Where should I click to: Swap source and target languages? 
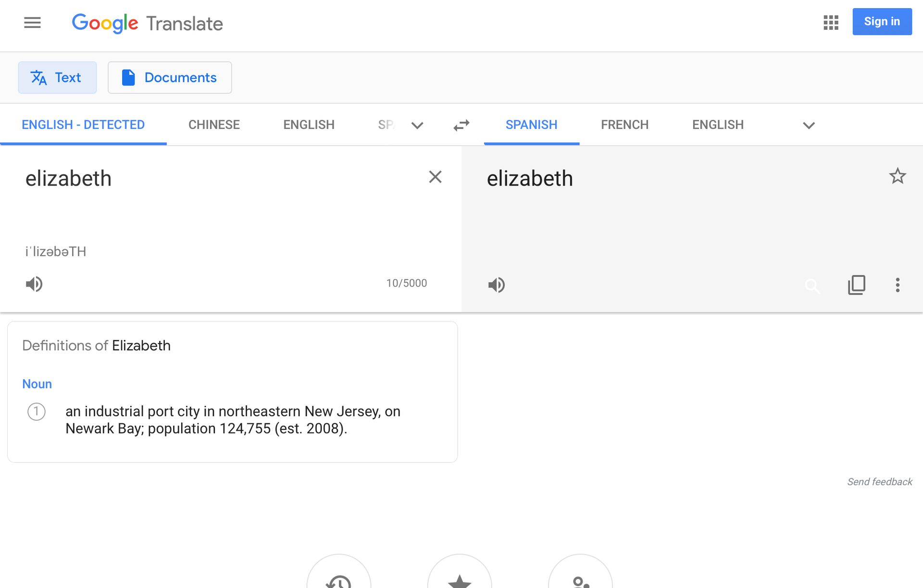click(x=461, y=125)
